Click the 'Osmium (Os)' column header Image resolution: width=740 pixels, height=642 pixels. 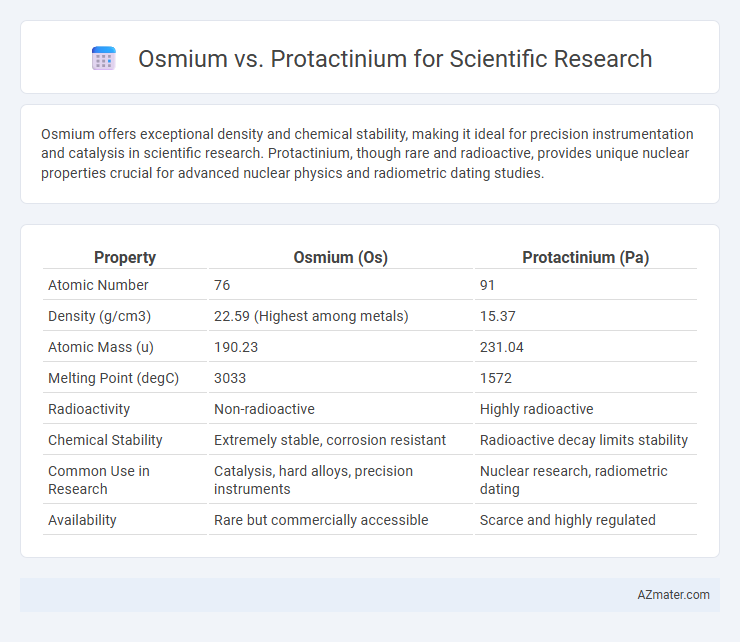[340, 257]
